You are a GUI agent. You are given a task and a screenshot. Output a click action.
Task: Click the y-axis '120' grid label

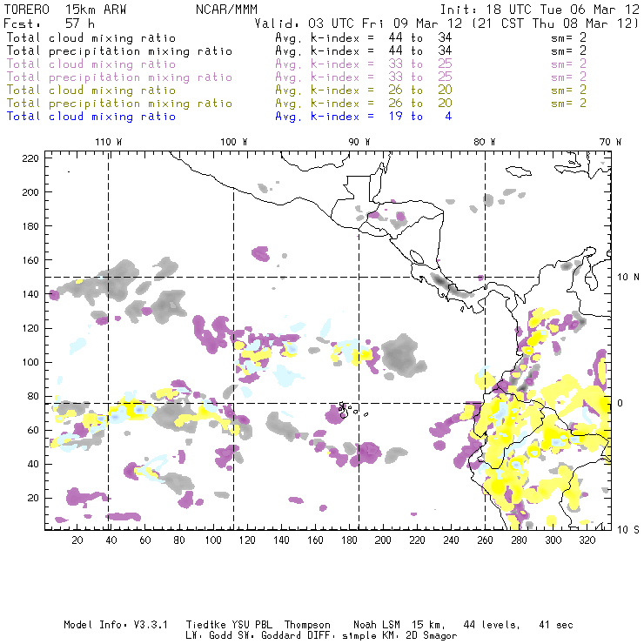(x=30, y=328)
